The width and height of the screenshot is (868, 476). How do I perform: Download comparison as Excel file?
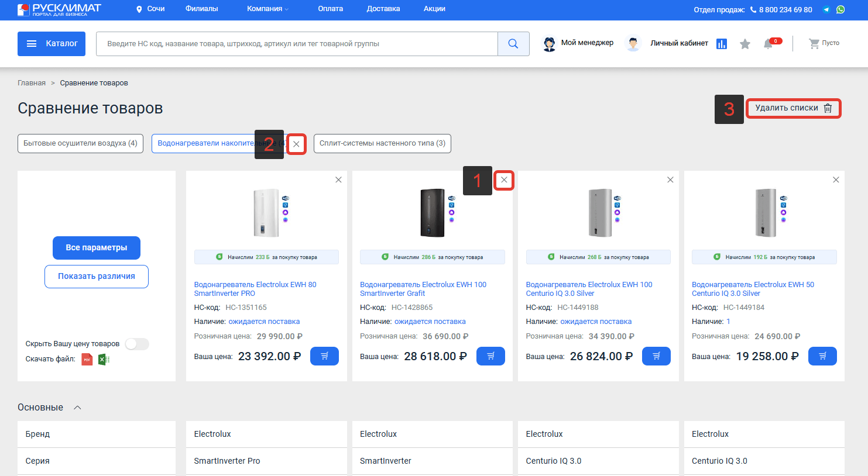[104, 359]
